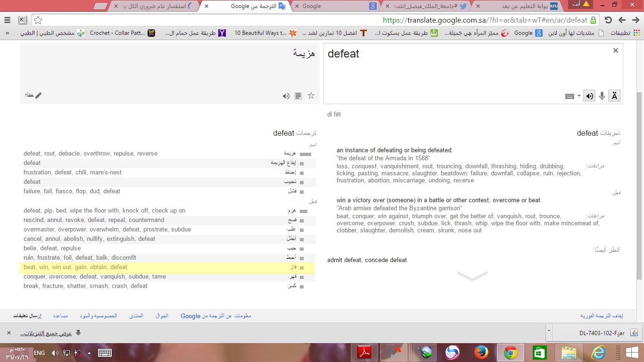Image resolution: width=644 pixels, height=362 pixels.
Task: Start voice input with the microphone icon
Action: click(x=602, y=96)
